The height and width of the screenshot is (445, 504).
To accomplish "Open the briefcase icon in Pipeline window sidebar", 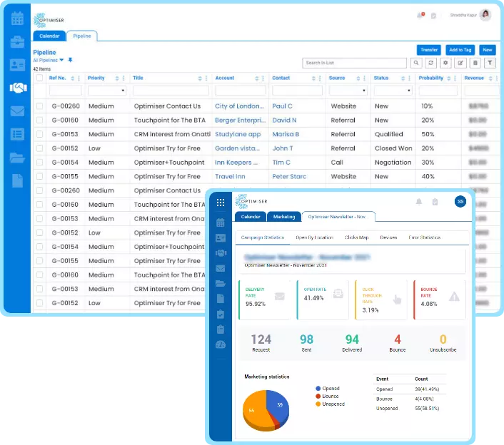I will pyautogui.click(x=17, y=42).
